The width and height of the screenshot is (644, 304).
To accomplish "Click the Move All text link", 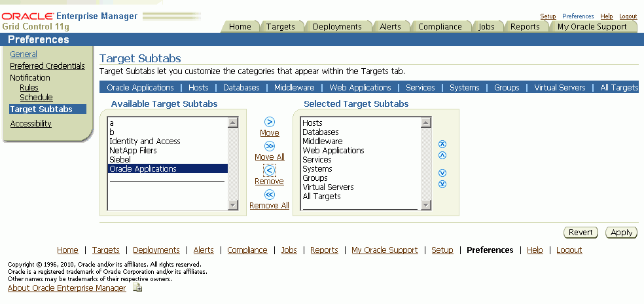I will tap(270, 157).
